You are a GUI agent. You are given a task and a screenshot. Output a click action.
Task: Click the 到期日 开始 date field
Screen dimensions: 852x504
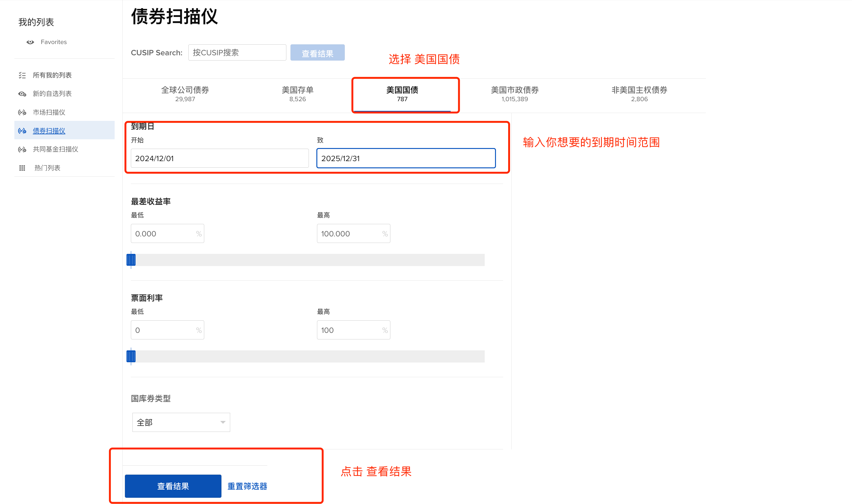[x=220, y=158]
